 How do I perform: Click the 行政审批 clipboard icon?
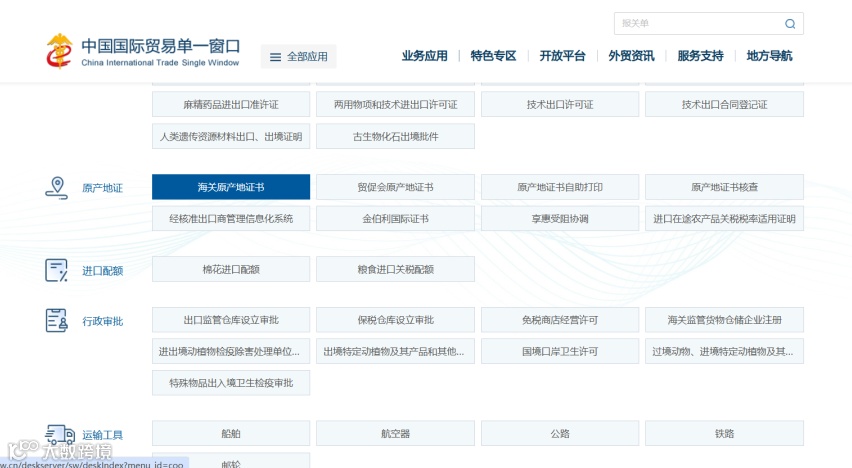[57, 320]
